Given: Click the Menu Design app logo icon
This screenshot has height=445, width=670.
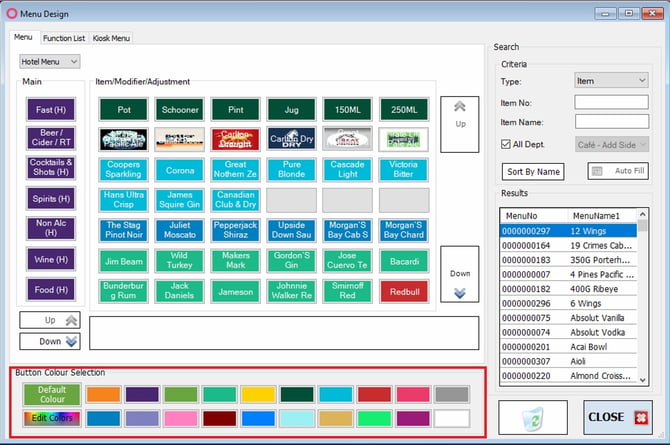Looking at the screenshot, I should point(12,14).
